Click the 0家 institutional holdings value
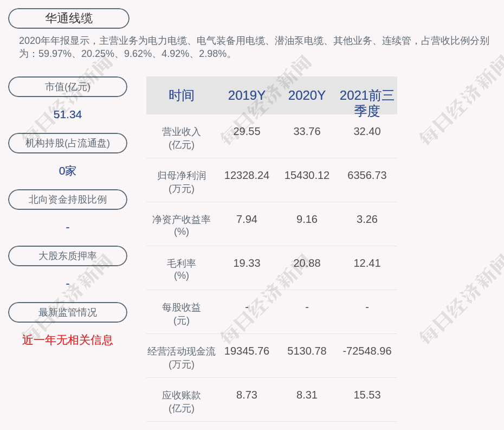 (x=68, y=171)
